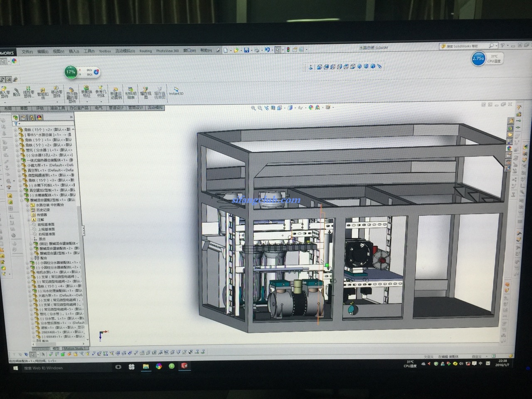
Task: Switch to the 电气 command tab
Action: click(99, 108)
